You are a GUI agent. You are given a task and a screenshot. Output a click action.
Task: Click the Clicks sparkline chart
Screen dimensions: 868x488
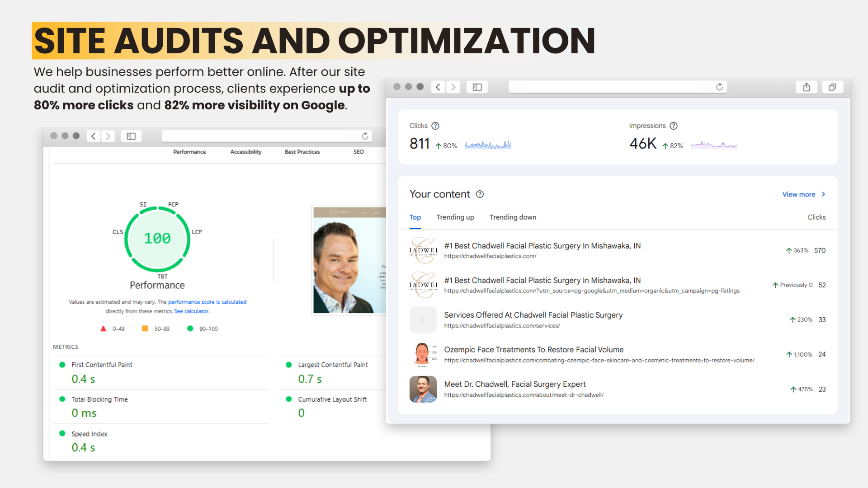point(488,145)
